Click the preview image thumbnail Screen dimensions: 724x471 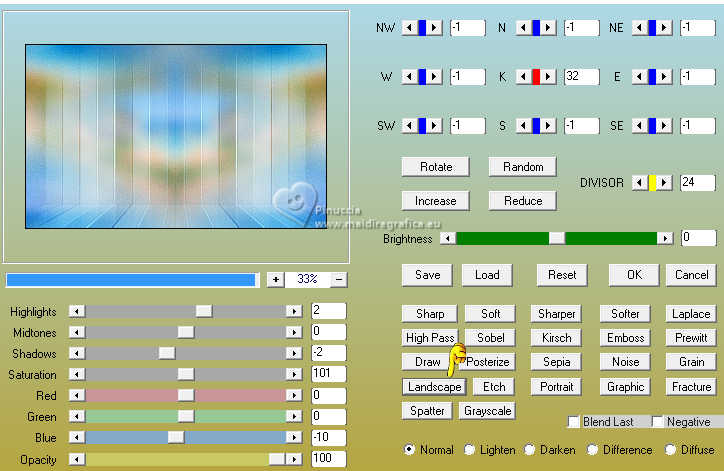(176, 137)
